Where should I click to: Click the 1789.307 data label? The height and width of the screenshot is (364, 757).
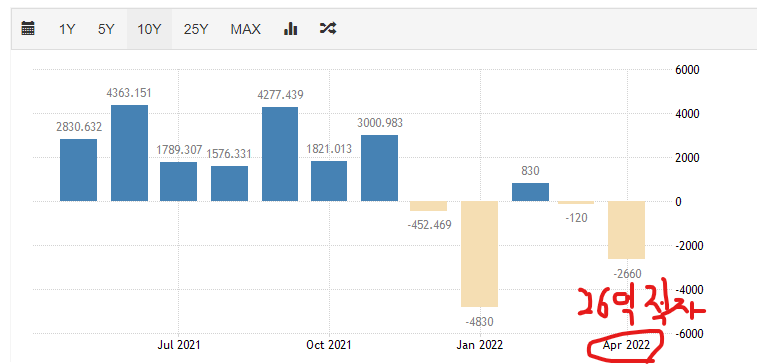[179, 150]
